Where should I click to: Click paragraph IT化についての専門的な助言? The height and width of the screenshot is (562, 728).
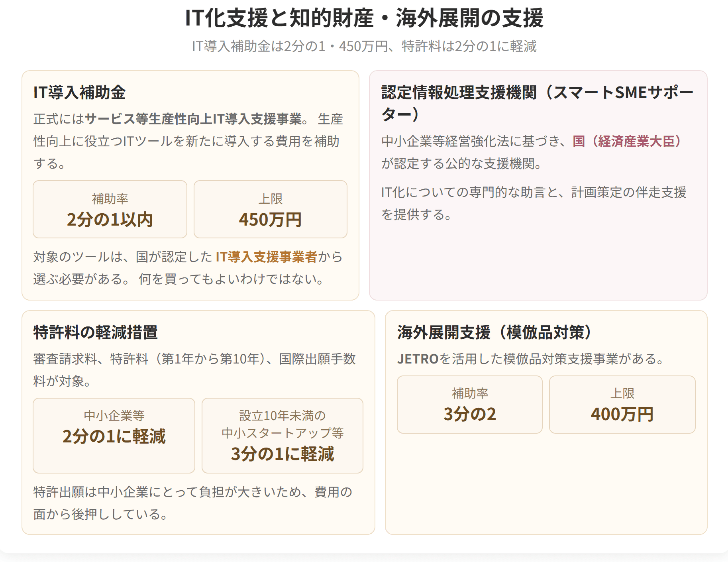[x=534, y=203]
